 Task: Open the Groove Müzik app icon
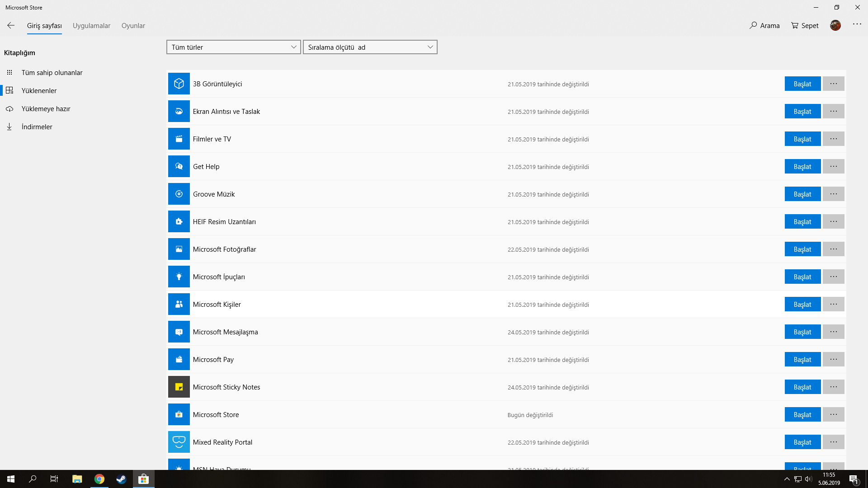click(x=179, y=194)
